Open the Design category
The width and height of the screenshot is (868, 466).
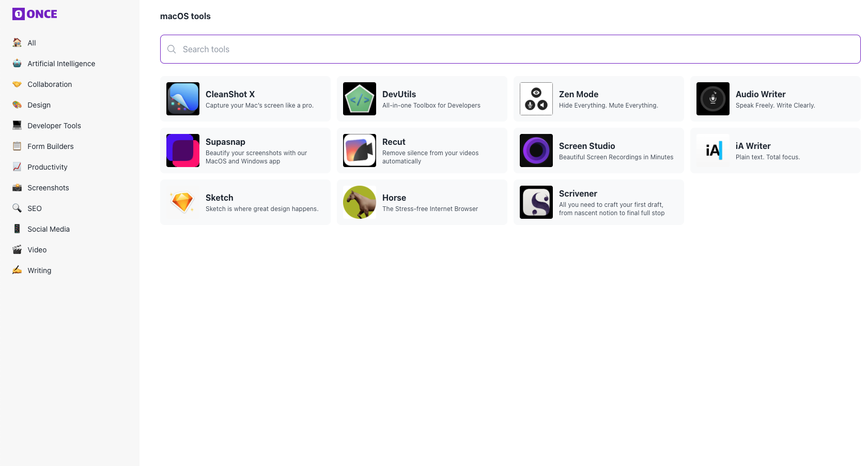(39, 105)
